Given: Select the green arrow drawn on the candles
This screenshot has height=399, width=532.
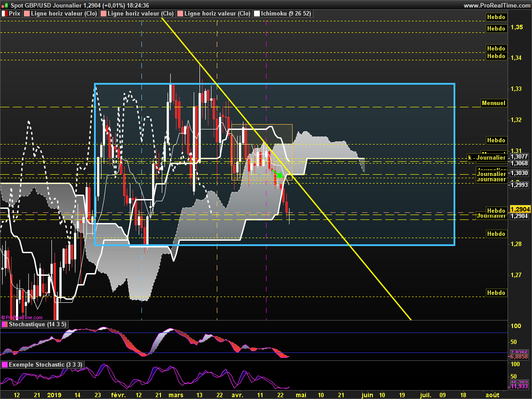Looking at the screenshot, I should (x=278, y=173).
